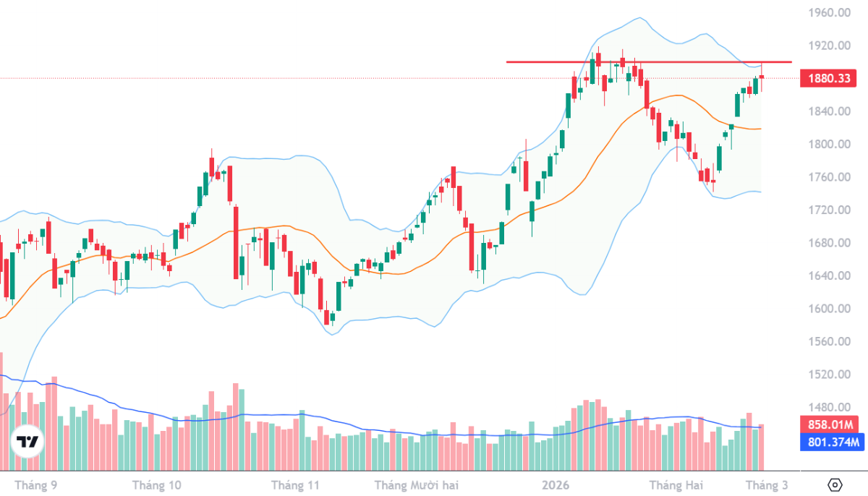868x496 pixels.
Task: Select the 1600.00 price axis level
Action: (828, 309)
